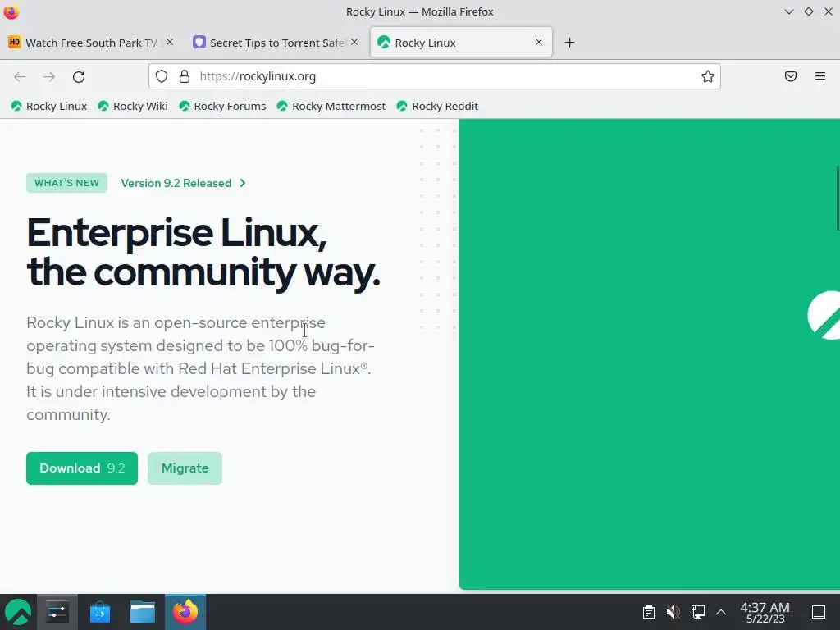
Task: Click the Migrate button
Action: (x=185, y=468)
